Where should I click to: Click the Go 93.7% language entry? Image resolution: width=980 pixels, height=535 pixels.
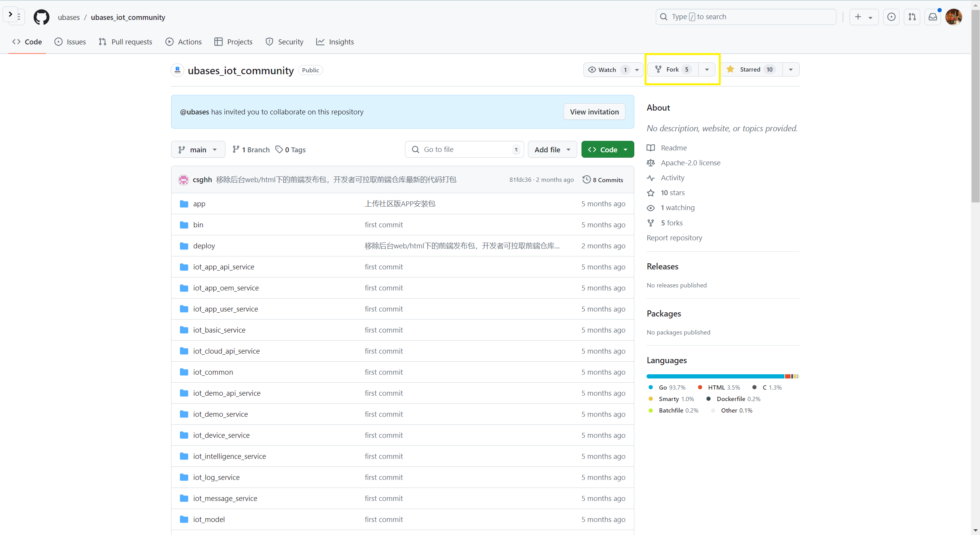click(x=667, y=387)
